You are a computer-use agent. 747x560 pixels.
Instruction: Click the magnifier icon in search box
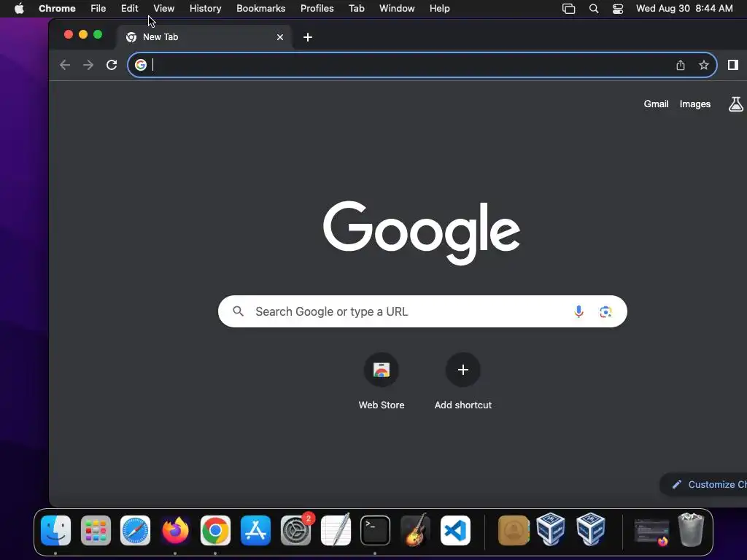pyautogui.click(x=239, y=311)
